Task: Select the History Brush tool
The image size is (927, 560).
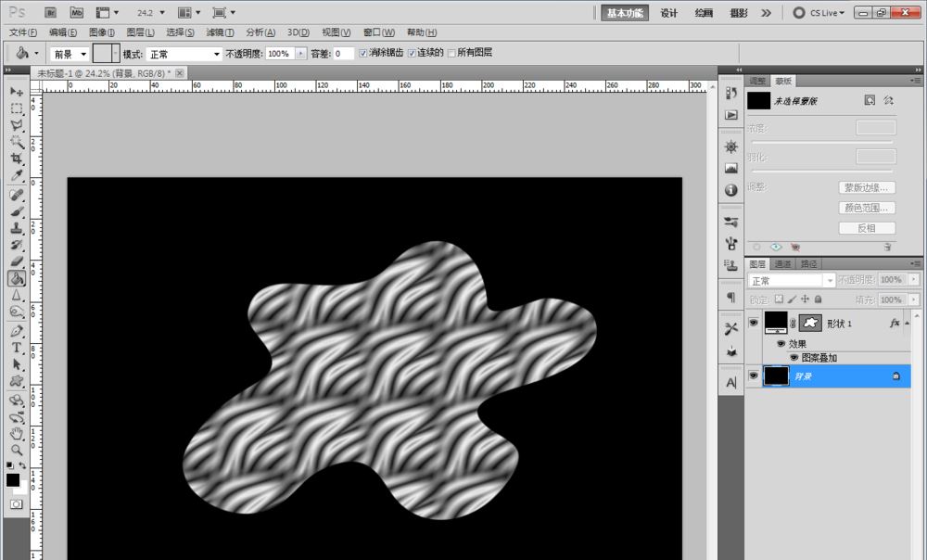Action: (x=17, y=245)
